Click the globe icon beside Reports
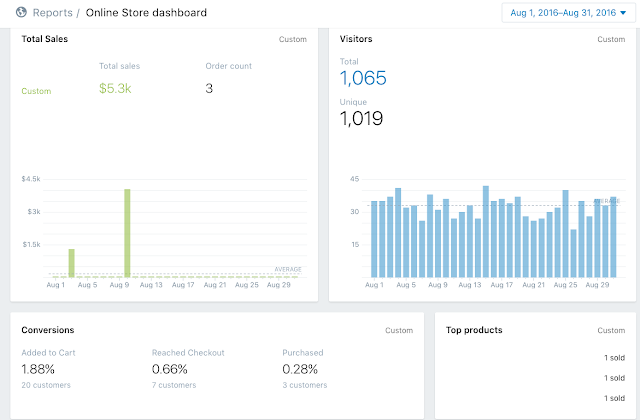Image resolution: width=640 pixels, height=420 pixels. [x=21, y=13]
